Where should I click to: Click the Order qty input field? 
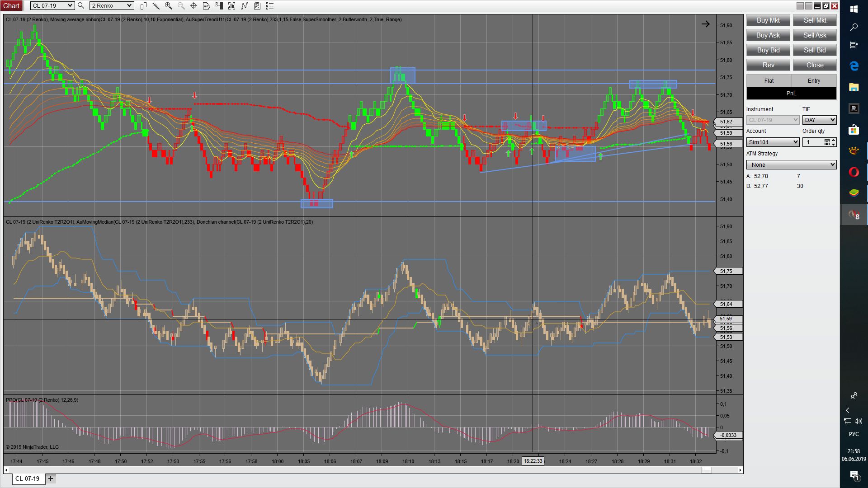click(813, 142)
